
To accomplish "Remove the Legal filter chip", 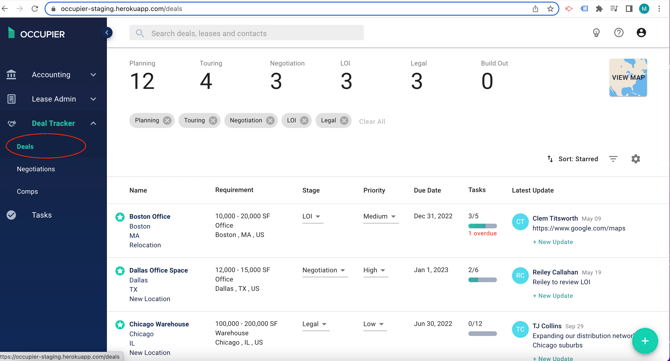I will click(x=344, y=120).
